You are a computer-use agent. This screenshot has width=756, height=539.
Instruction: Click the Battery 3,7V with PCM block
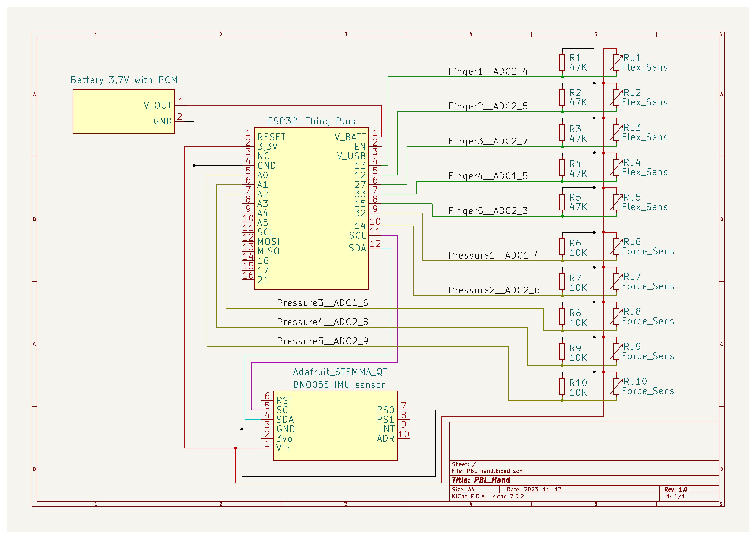(x=124, y=112)
